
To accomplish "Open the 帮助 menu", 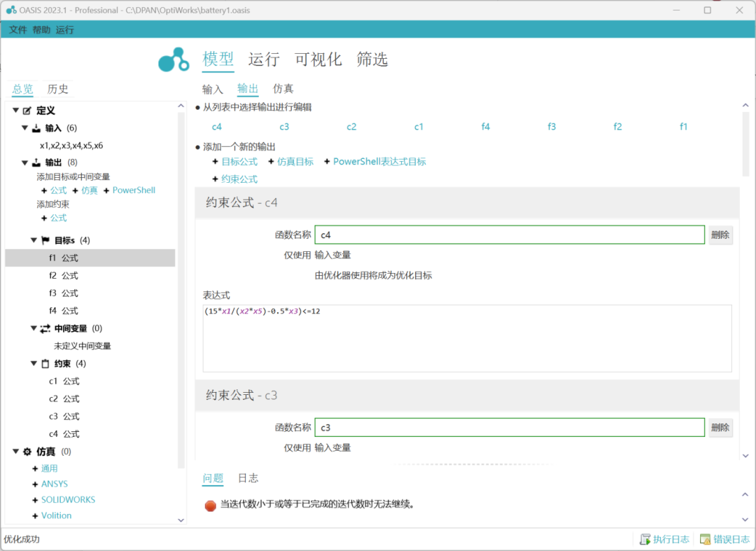I will point(41,30).
